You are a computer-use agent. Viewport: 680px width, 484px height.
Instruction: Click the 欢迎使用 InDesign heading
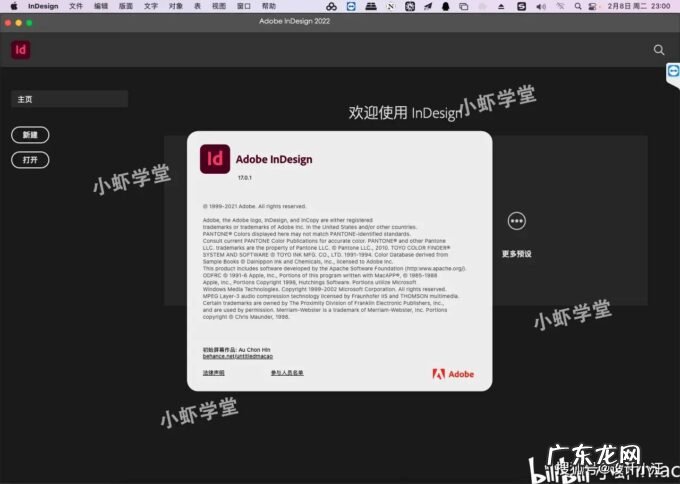(405, 113)
